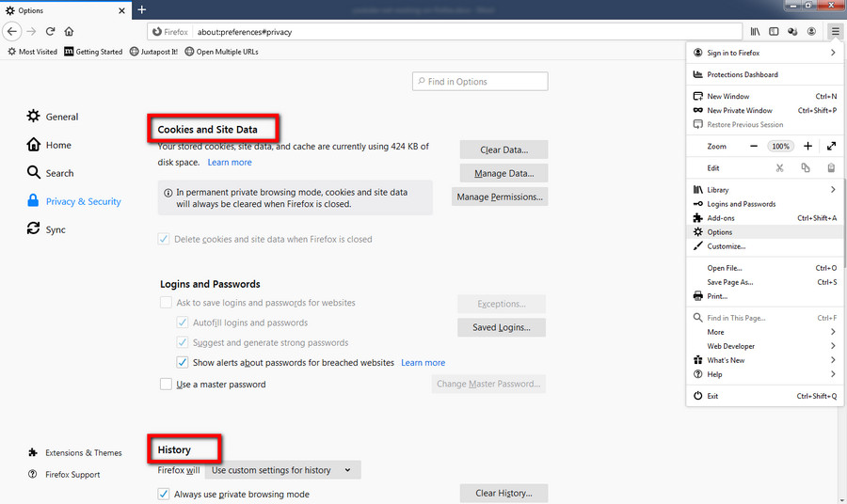847x504 pixels.
Task: Open Sync settings category
Action: (x=46, y=228)
